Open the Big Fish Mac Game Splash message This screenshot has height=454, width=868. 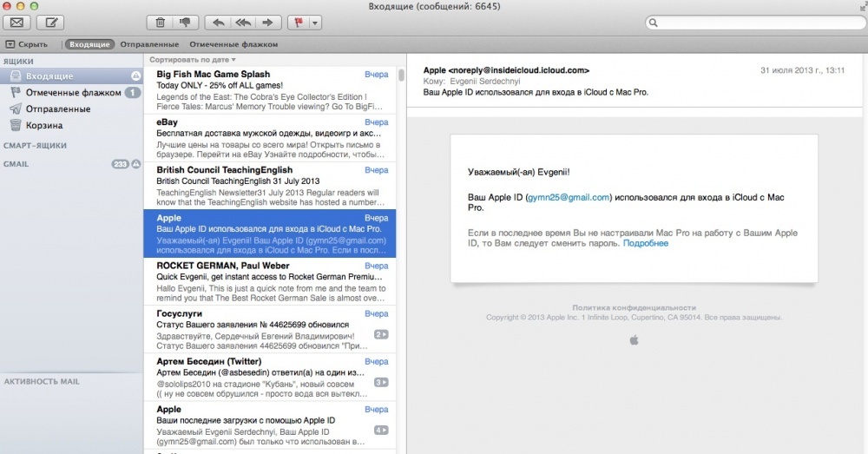(x=270, y=90)
